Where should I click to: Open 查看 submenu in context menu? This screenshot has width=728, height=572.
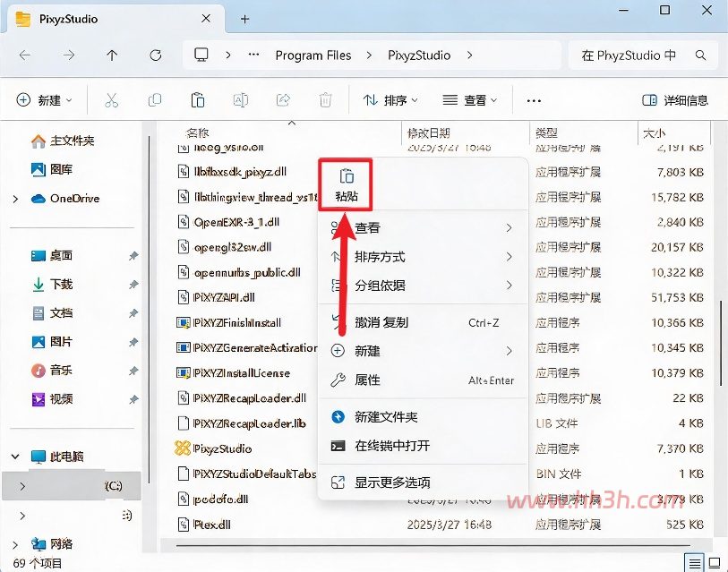[423, 228]
